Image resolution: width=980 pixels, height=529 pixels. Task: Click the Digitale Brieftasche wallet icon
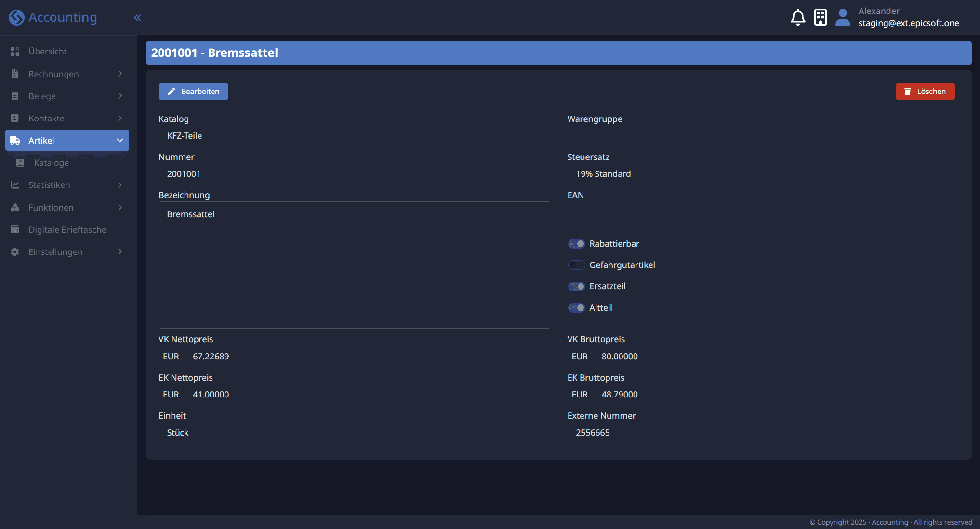pos(15,229)
